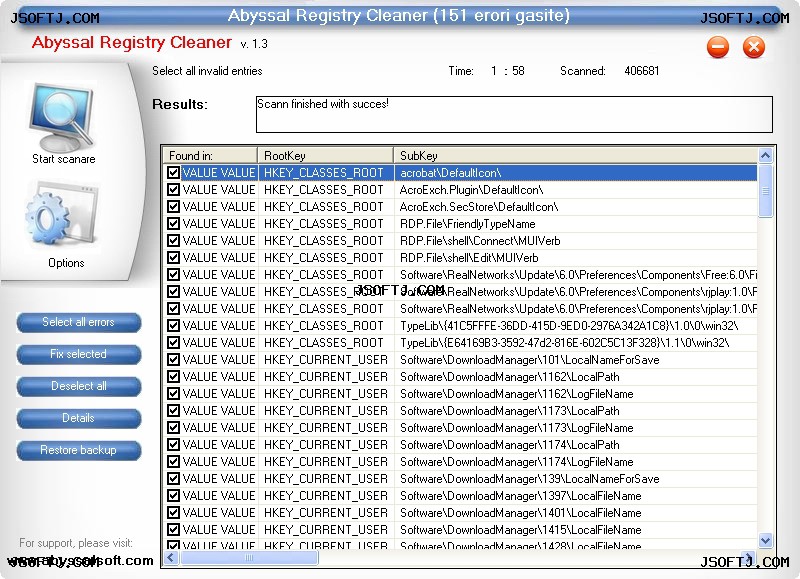Screen dimensions: 800x579
Task: Toggle checkbox for DownloadManager\1415\LocalFileName row
Action: pos(173,530)
